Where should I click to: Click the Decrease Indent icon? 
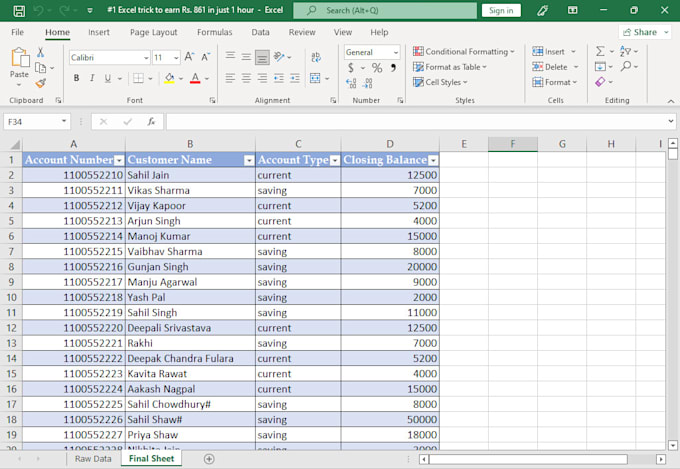tap(279, 78)
